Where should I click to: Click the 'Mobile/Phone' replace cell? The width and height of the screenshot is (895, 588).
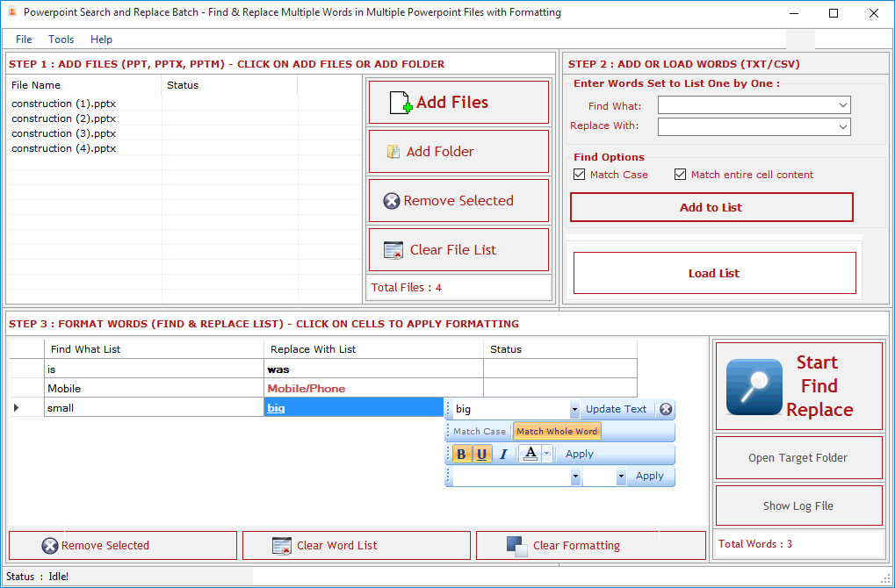tap(374, 389)
